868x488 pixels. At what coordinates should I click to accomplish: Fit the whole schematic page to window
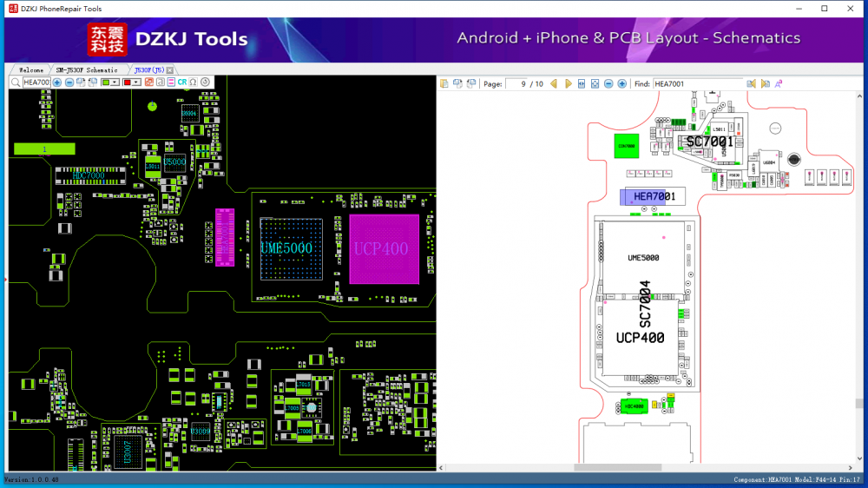click(595, 83)
